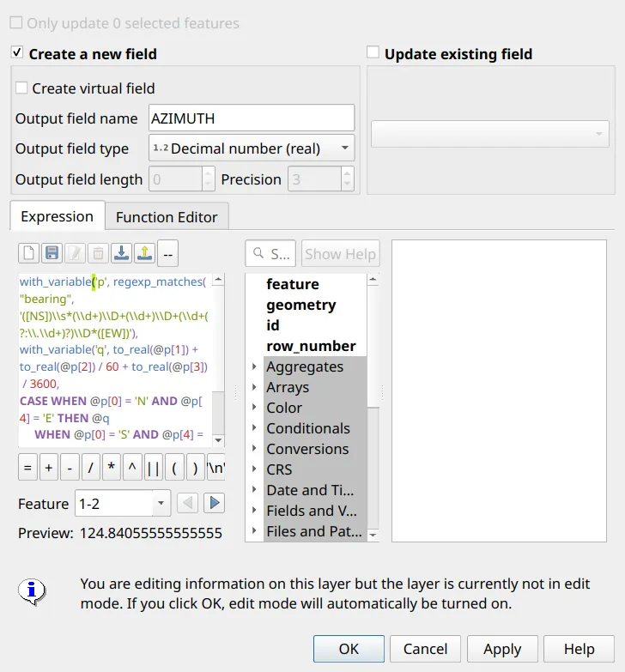The image size is (625, 672).
Task: Toggle comment with the '--' button
Action: click(x=168, y=254)
